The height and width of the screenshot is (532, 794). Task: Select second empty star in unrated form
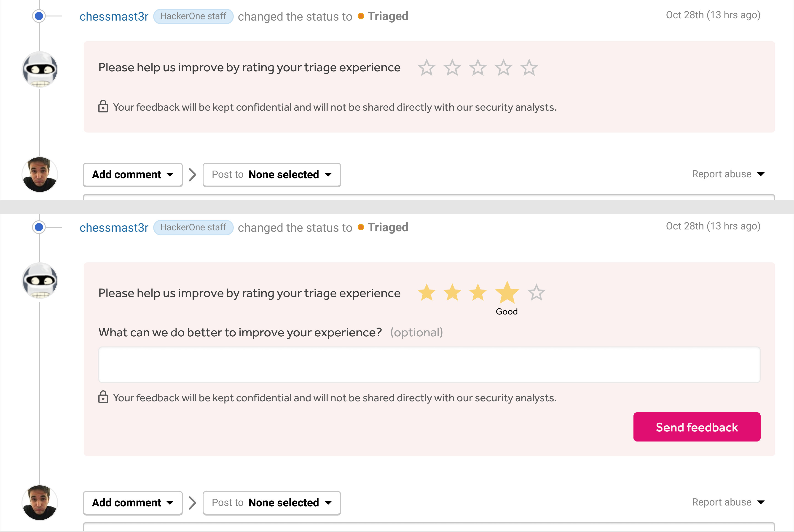(x=452, y=67)
